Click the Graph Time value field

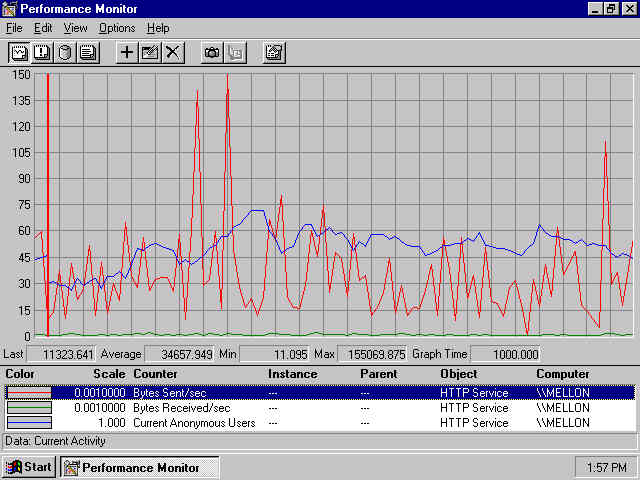click(x=505, y=354)
